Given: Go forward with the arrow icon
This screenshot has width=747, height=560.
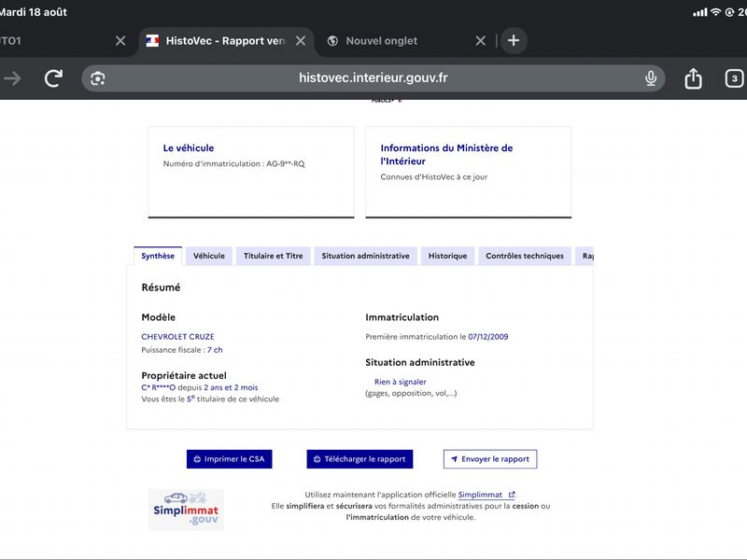Looking at the screenshot, I should pyautogui.click(x=12, y=78).
